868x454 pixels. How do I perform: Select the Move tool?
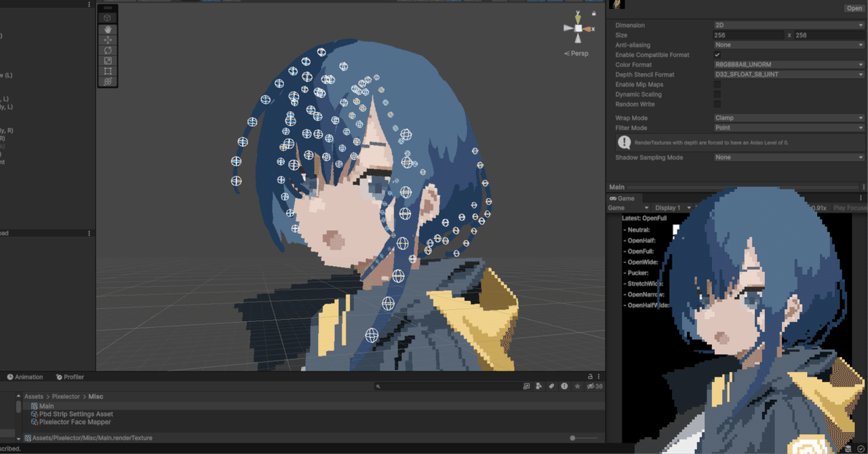point(108,39)
